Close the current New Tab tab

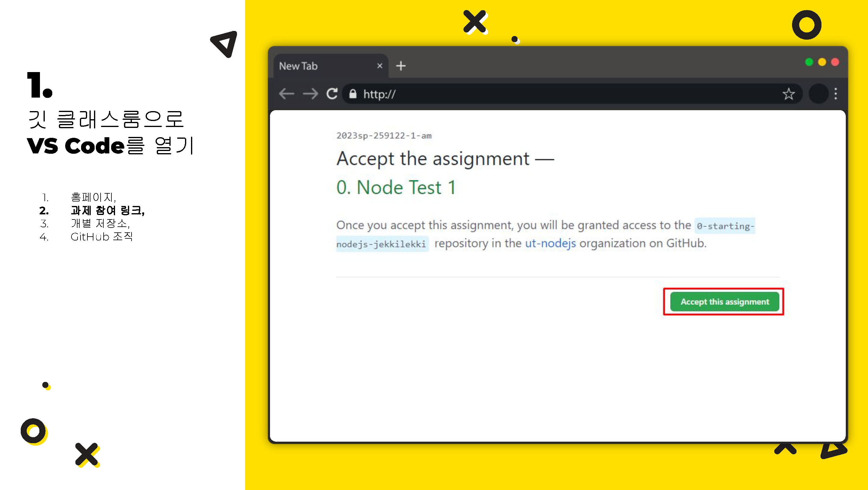[x=379, y=65]
